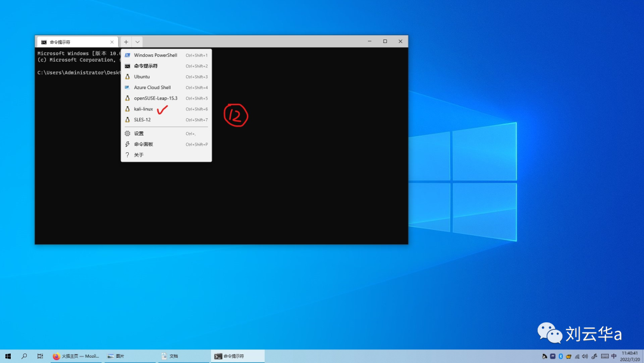
Task: Open taskbar search magnifier
Action: coord(24,356)
